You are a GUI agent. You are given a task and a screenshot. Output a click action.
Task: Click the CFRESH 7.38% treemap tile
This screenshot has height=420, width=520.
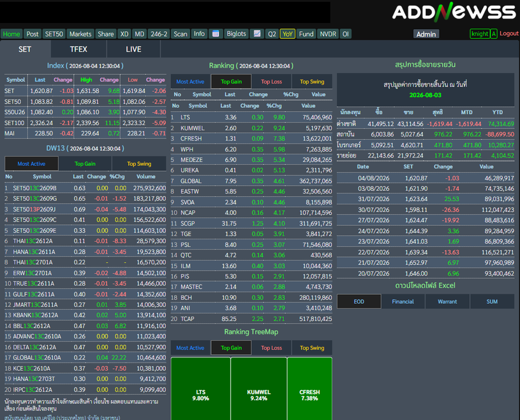[x=309, y=389]
